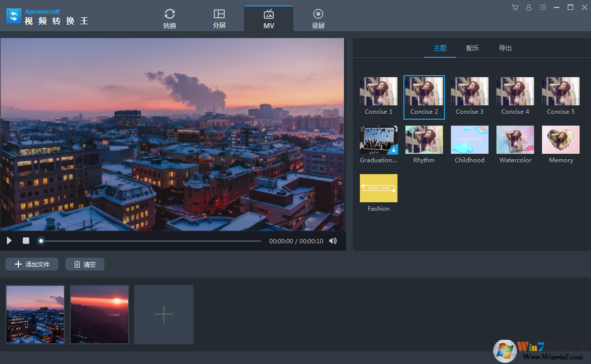Click the empty plus tile to add media
591x364 pixels.
[164, 314]
